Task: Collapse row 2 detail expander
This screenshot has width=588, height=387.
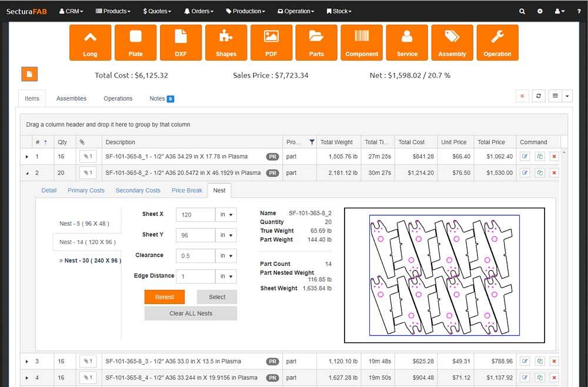Action: pyautogui.click(x=27, y=174)
